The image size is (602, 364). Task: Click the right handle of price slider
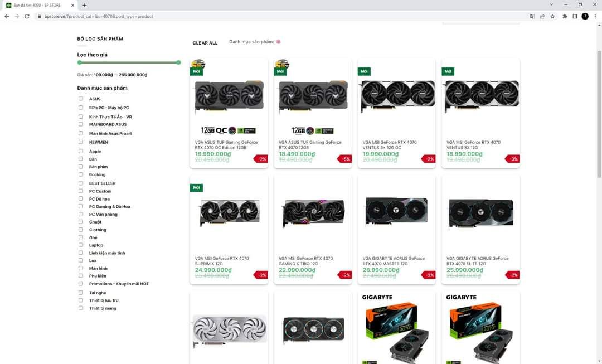coord(178,62)
